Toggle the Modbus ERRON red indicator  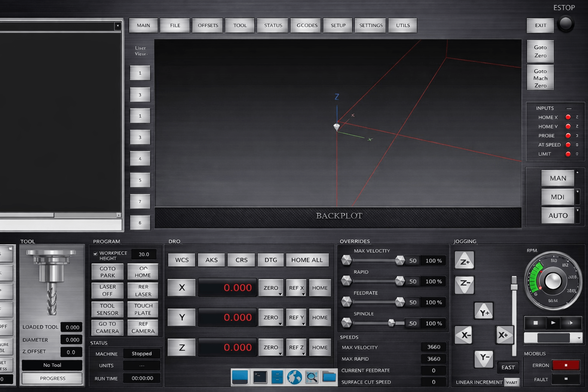566,365
